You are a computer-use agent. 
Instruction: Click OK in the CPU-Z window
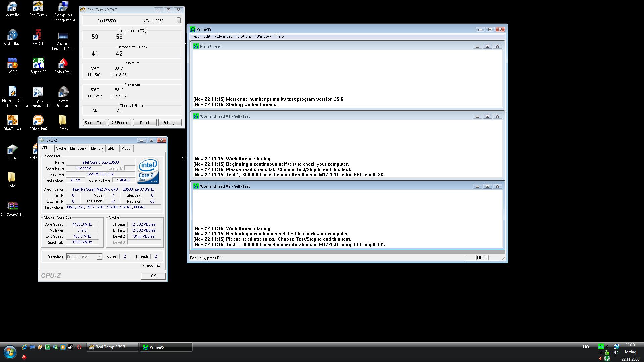[x=153, y=276]
